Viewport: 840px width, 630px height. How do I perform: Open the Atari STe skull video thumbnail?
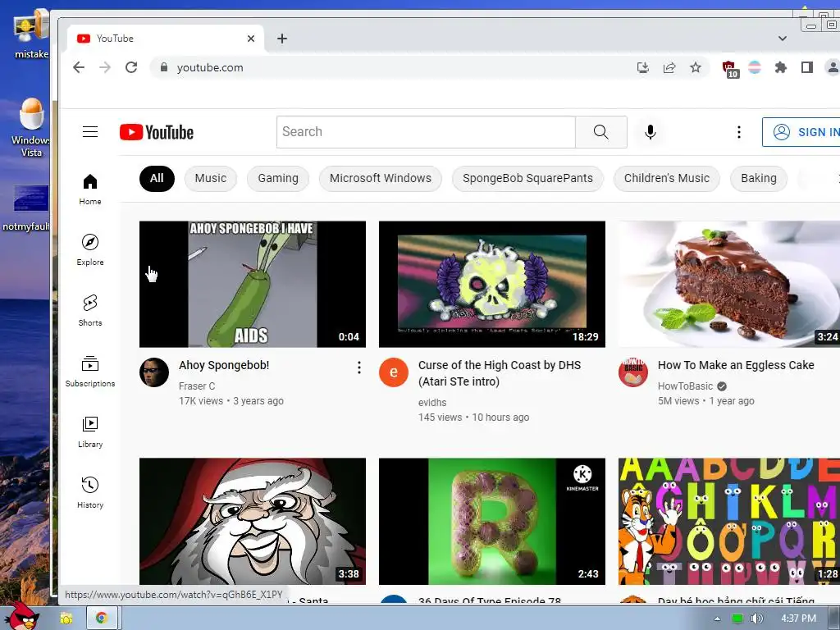click(x=492, y=284)
